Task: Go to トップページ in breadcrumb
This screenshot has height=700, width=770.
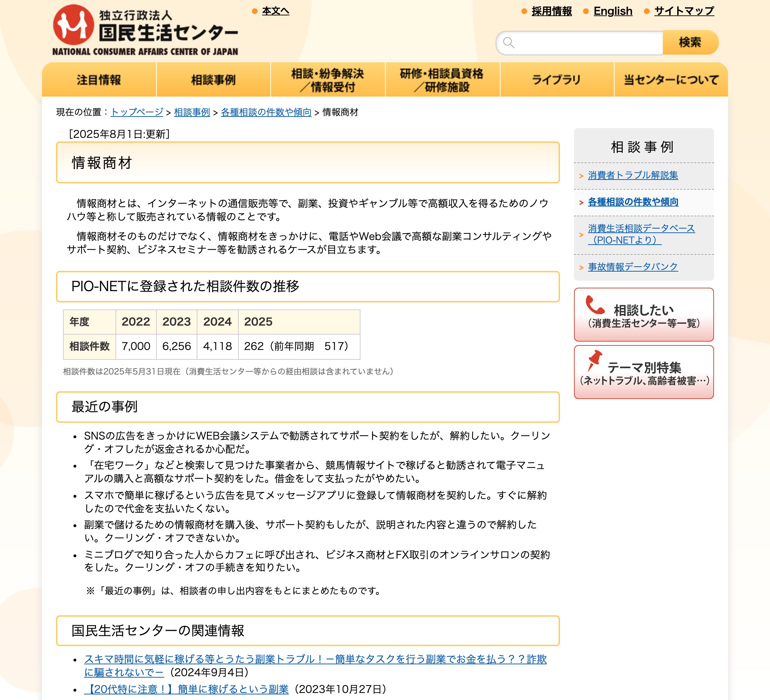Action: point(137,112)
